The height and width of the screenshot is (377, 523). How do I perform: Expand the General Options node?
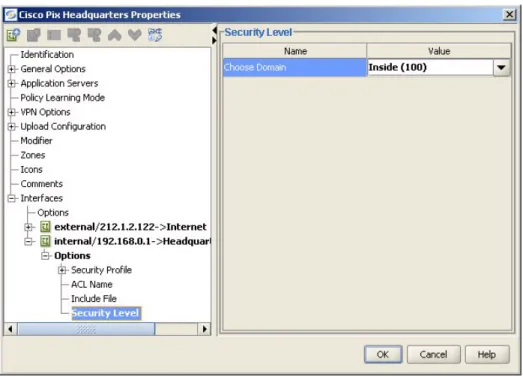pos(12,69)
